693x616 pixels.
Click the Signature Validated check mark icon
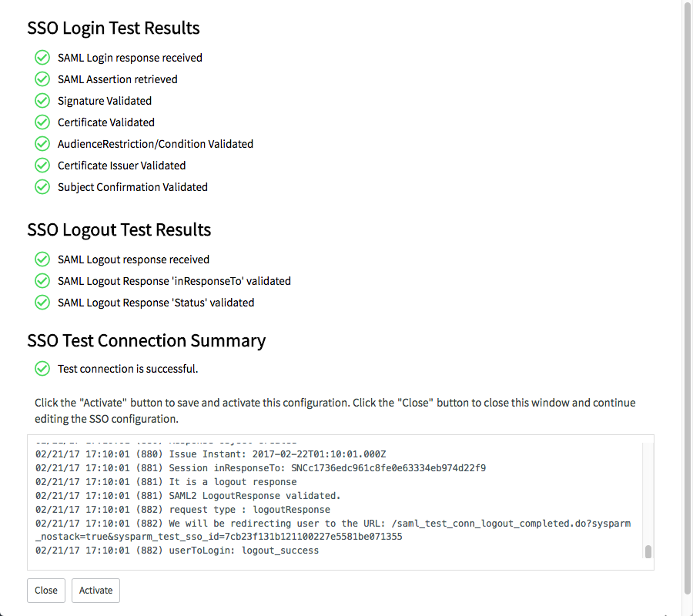pos(42,101)
